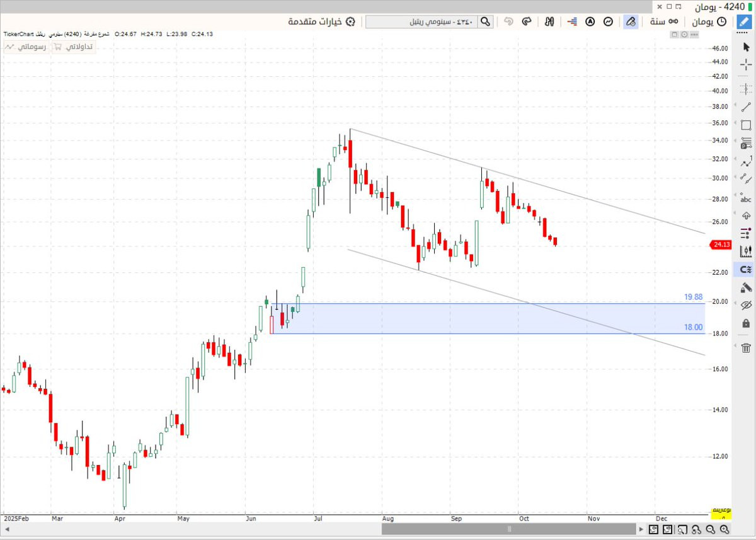Select the abc text annotation tool
The width and height of the screenshot is (756, 540).
(x=746, y=198)
